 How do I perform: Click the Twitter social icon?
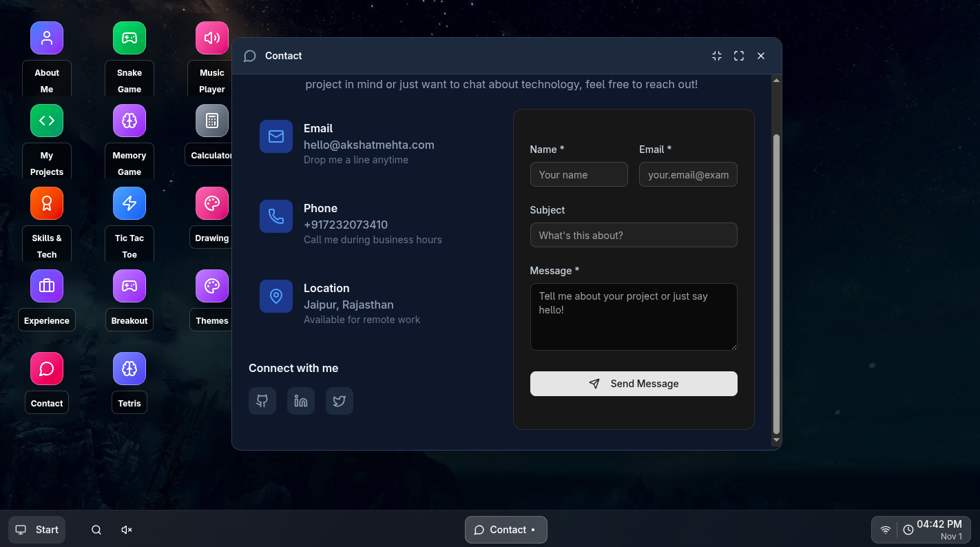click(340, 401)
